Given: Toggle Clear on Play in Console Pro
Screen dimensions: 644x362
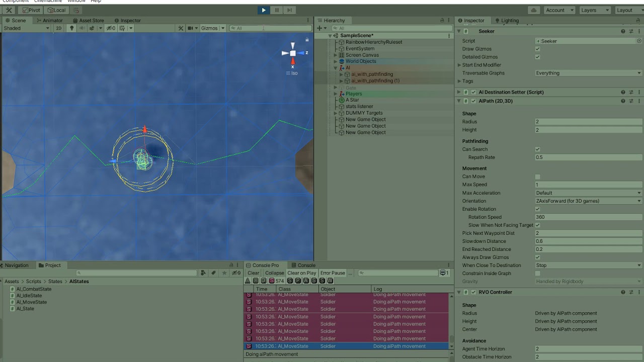Looking at the screenshot, I should [302, 273].
